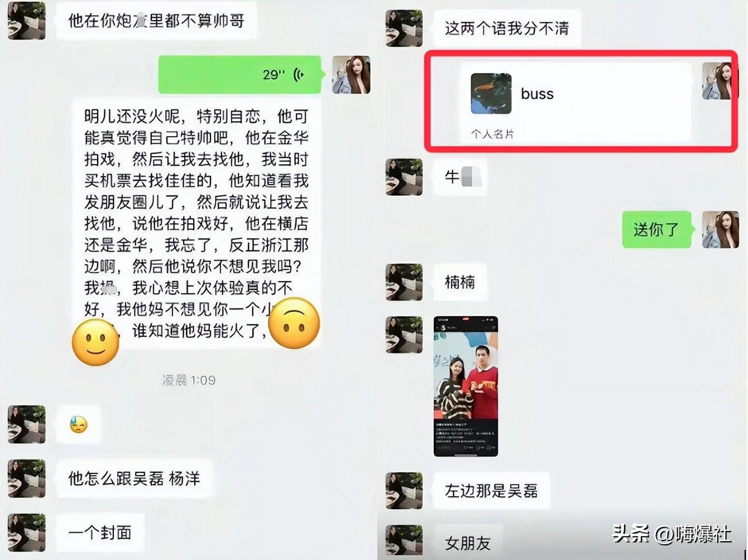Image resolution: width=748 pixels, height=560 pixels.
Task: Tap the buss card avatar thumbnail
Action: tap(491, 93)
